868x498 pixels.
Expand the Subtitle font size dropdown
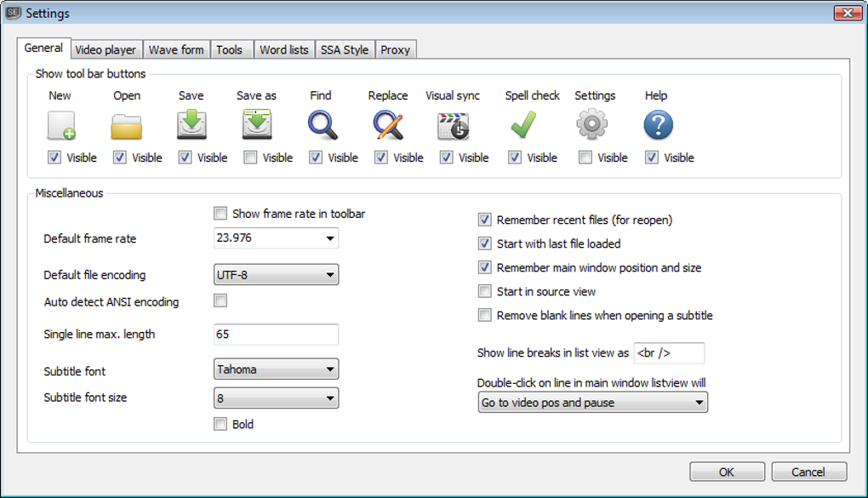click(x=276, y=398)
